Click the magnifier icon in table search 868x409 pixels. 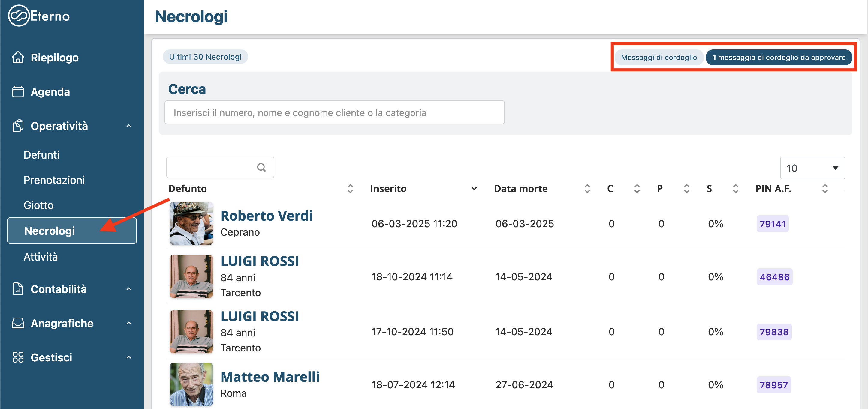[261, 167]
